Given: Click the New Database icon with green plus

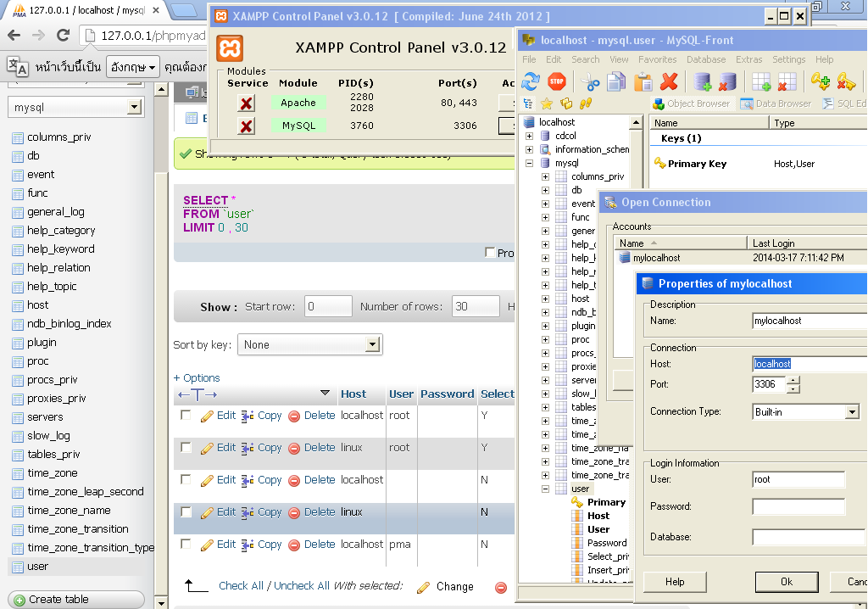Looking at the screenshot, I should point(702,81).
